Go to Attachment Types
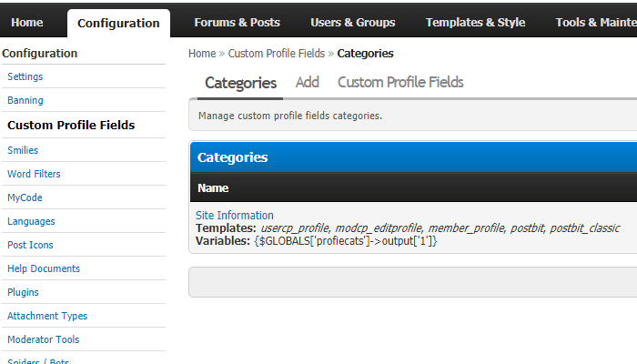This screenshot has height=364, width=637. point(47,316)
